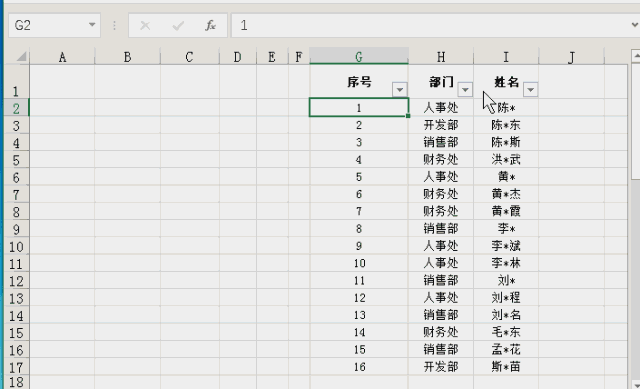640x389 pixels.
Task: Select row 12 header
Action: [x=16, y=280]
